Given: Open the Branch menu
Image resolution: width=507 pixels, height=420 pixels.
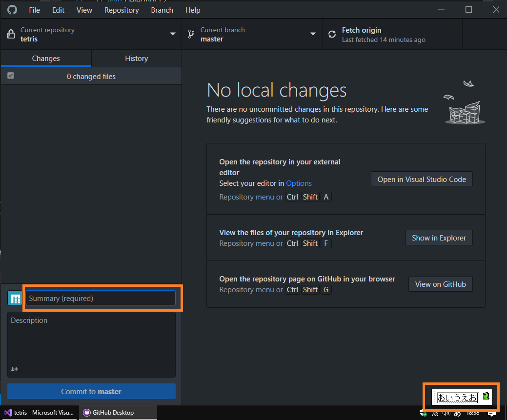Looking at the screenshot, I should click(x=162, y=10).
